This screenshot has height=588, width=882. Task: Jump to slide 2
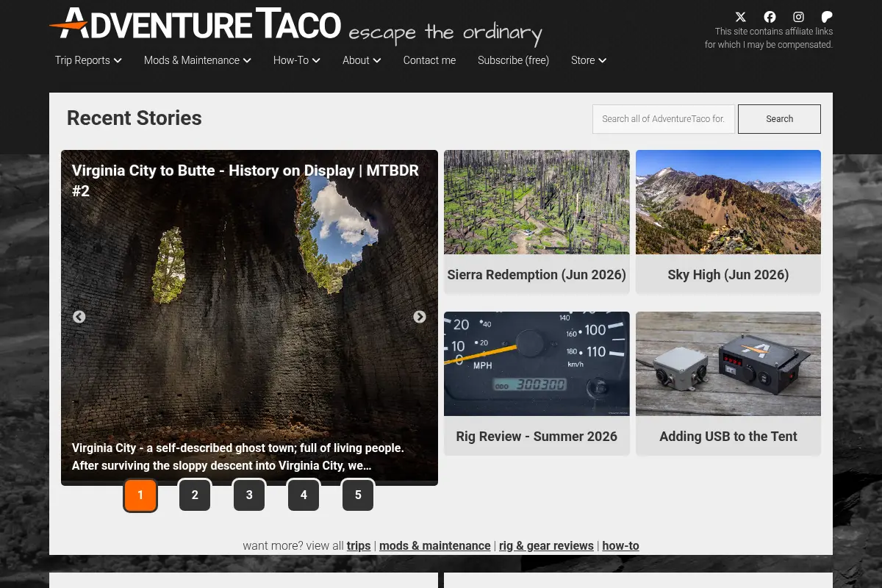[195, 495]
